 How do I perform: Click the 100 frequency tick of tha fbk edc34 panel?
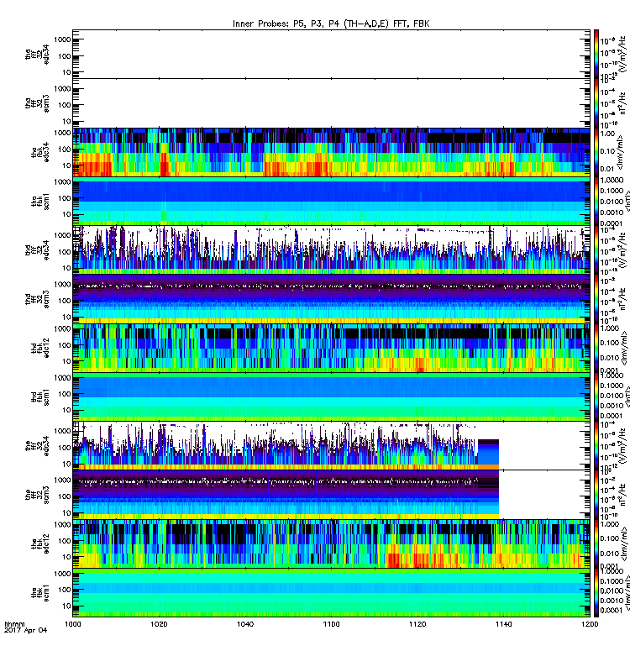pyautogui.click(x=66, y=150)
